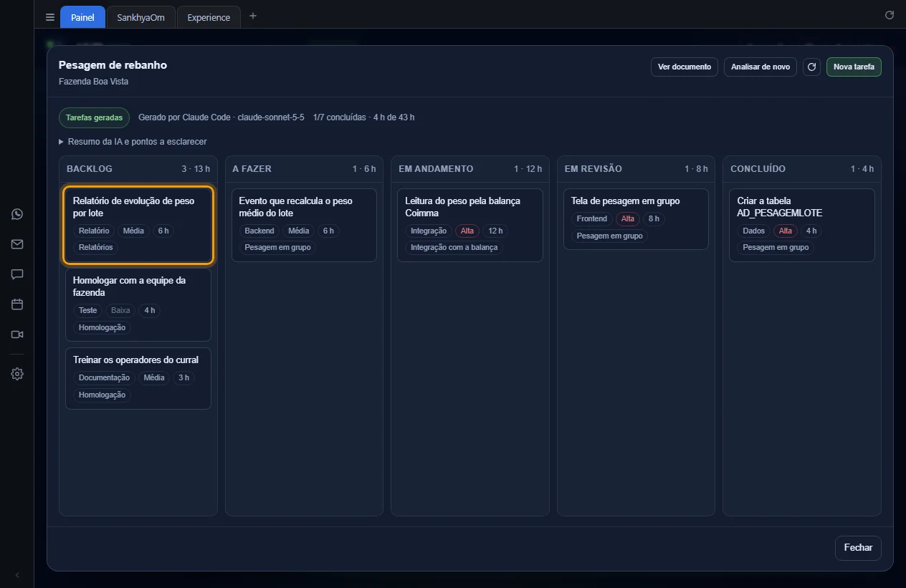Click the Fazenda Boa Vista subtitle

[94, 82]
